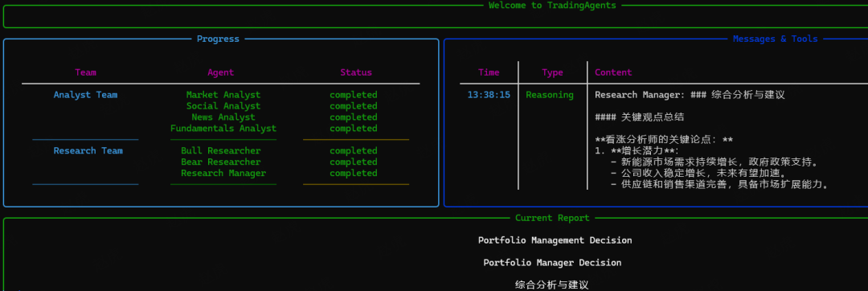The width and height of the screenshot is (868, 291).
Task: Click the bullet '公司收入稳定增长，未来有望加速。'
Action: [703, 173]
